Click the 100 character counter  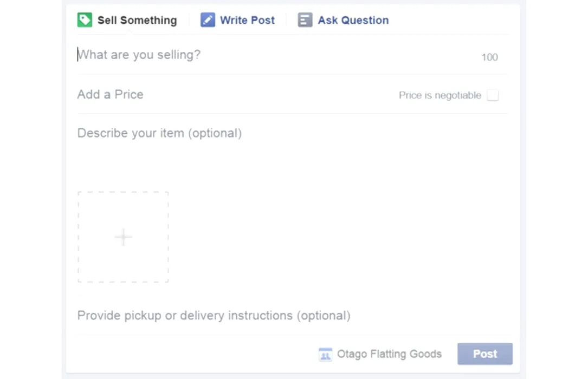(489, 57)
